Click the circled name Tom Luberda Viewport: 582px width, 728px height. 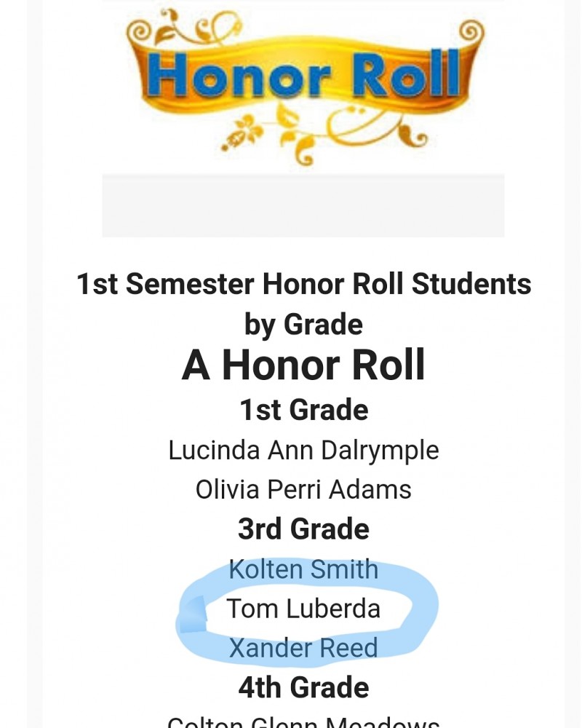[x=303, y=609]
